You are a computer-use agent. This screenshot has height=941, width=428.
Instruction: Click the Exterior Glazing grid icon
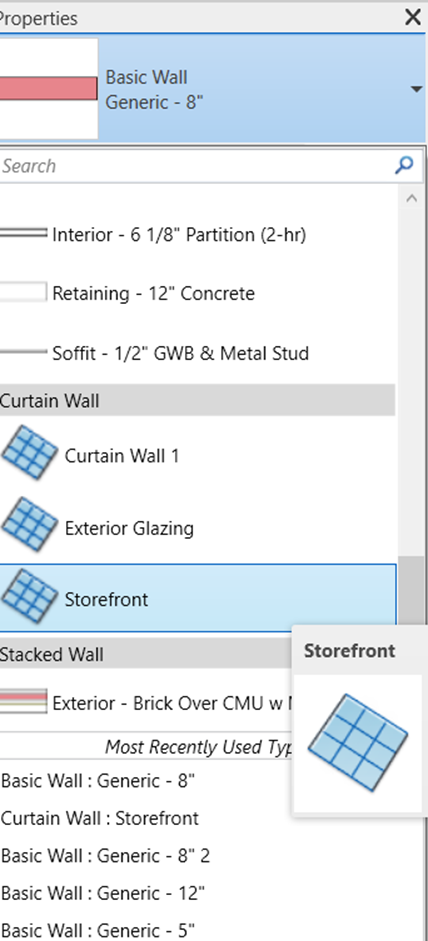(29, 525)
